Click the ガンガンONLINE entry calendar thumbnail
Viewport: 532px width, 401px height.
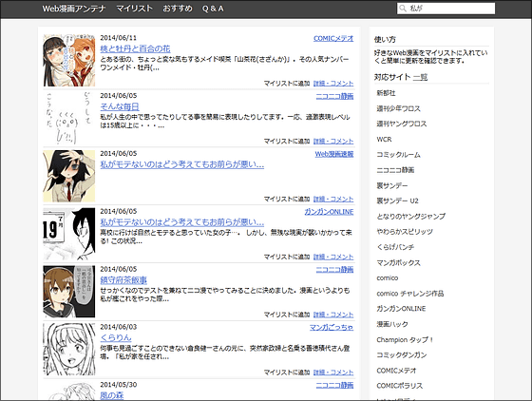[69, 234]
